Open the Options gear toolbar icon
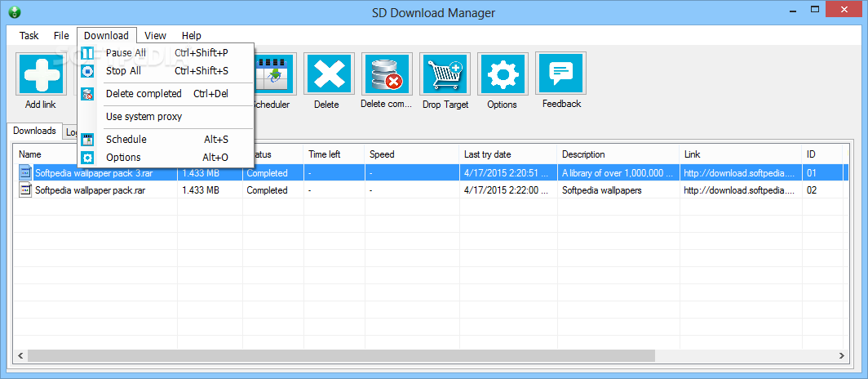Image resolution: width=868 pixels, height=379 pixels. (503, 74)
